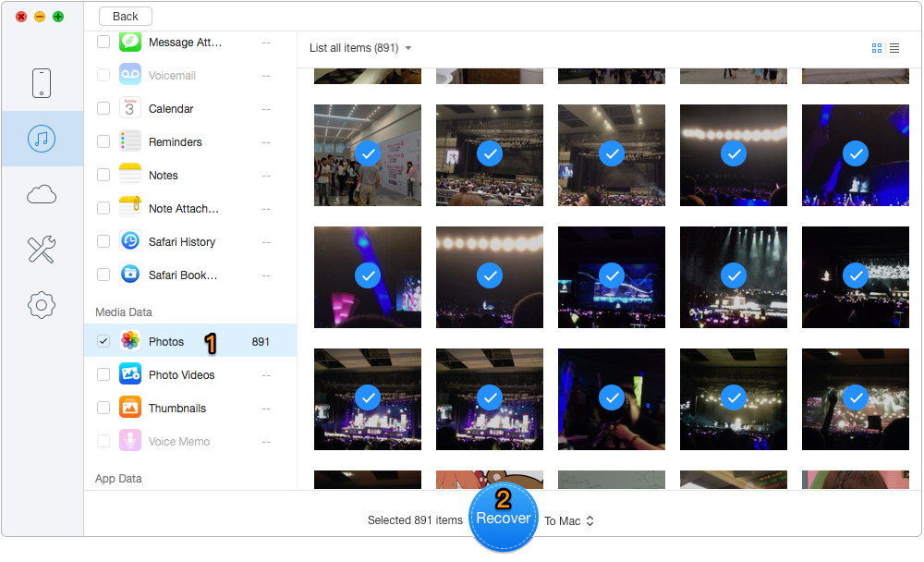The image size is (924, 562).
Task: Check the Reminders checkbox
Action: pos(103,141)
